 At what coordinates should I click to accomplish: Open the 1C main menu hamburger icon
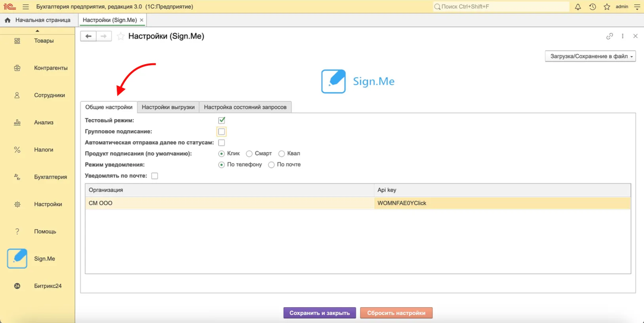click(x=26, y=7)
